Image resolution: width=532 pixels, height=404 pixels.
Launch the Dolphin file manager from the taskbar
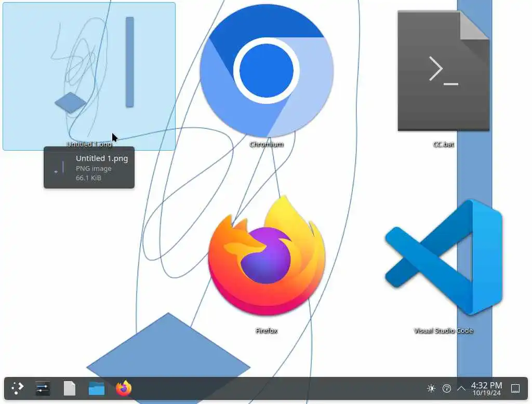click(96, 388)
